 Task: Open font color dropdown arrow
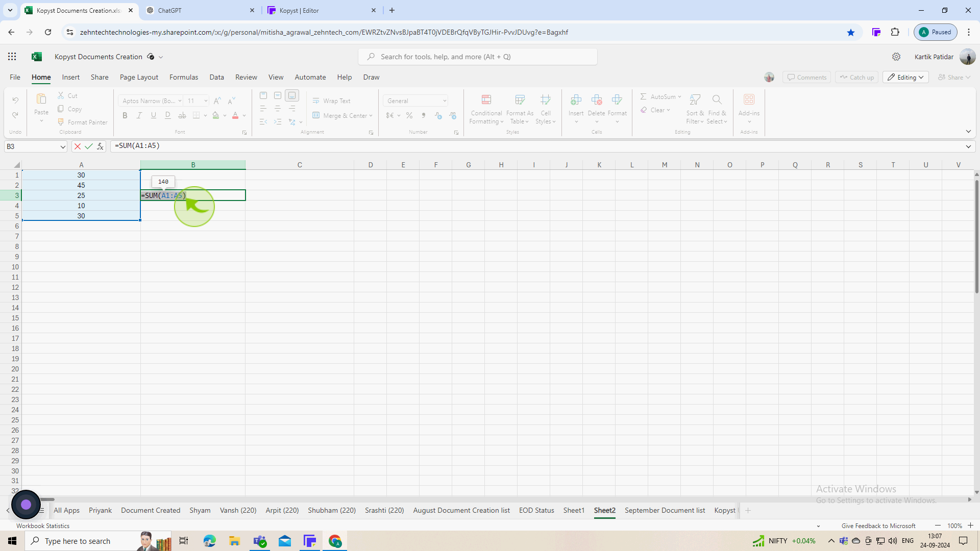point(244,116)
